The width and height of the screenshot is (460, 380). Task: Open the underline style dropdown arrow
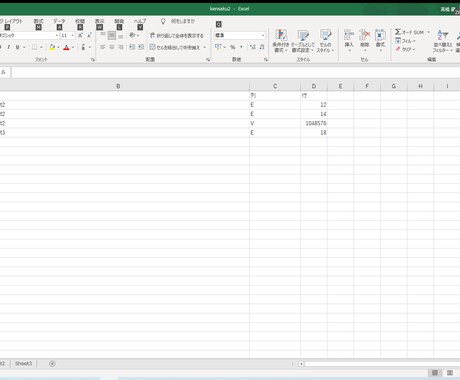24,47
